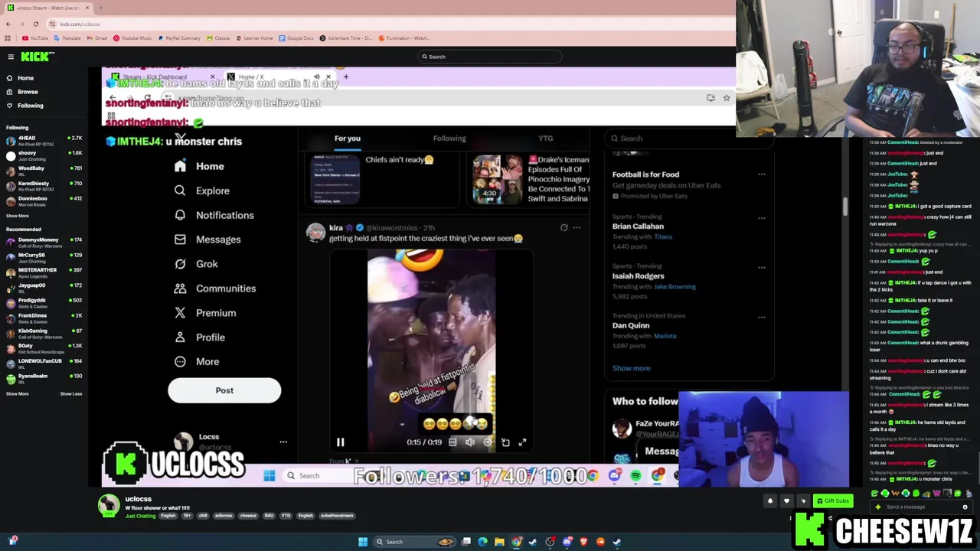980x551 pixels.
Task: Open options for Dan Quinn trend
Action: (x=761, y=317)
